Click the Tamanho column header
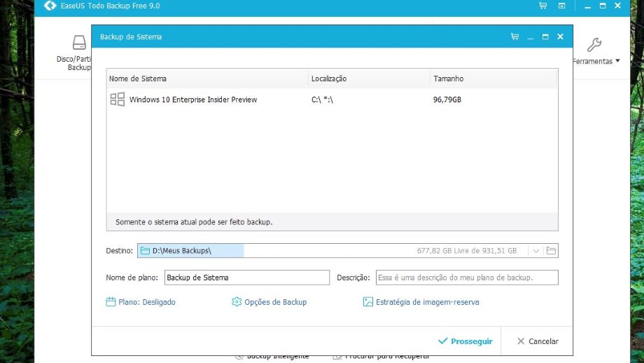Viewport: 644px width, 363px height. coord(449,78)
